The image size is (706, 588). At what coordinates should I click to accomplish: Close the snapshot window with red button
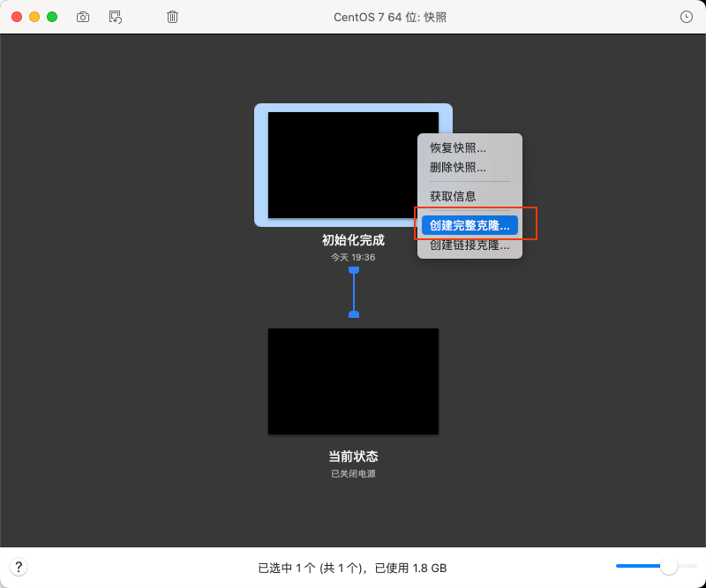(x=17, y=17)
